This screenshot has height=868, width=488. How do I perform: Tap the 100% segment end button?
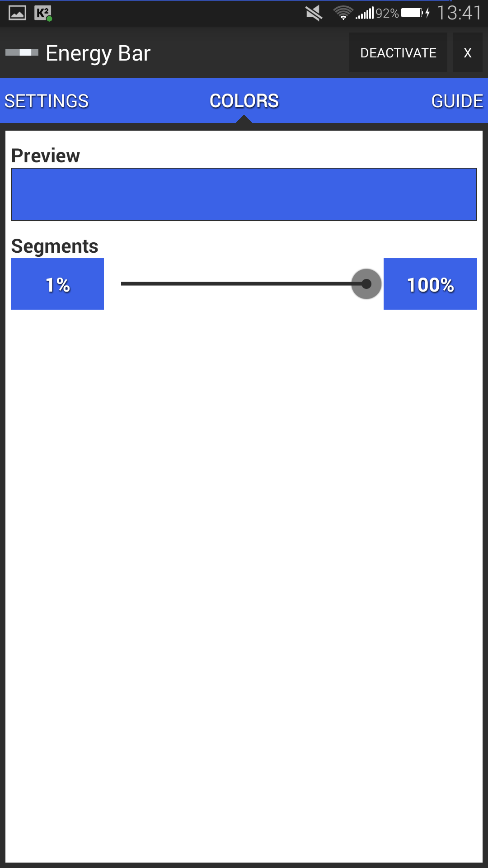(430, 284)
